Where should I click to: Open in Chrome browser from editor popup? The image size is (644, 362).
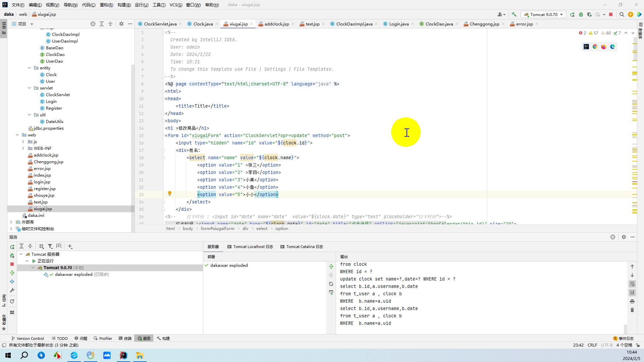(x=595, y=47)
